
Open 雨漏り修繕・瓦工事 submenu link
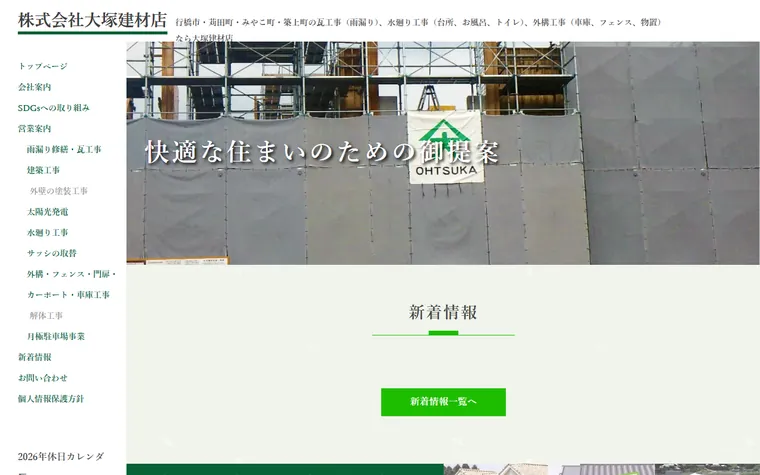pos(64,150)
